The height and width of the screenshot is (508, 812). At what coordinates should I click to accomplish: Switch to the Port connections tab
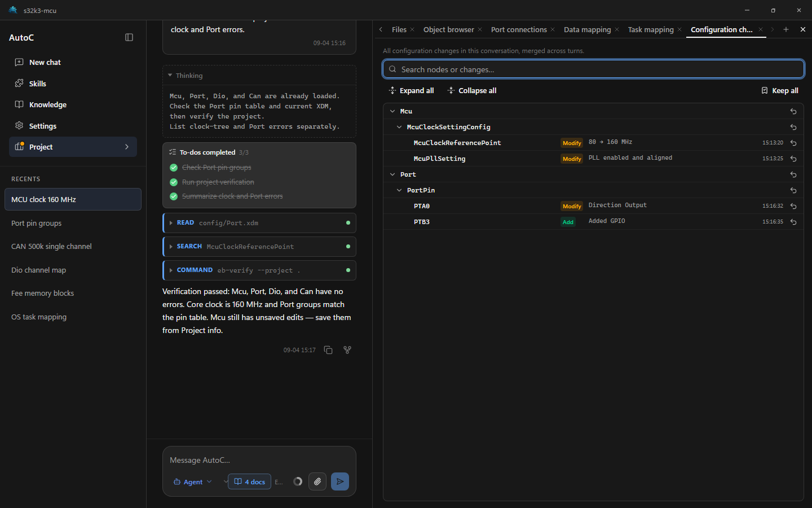tap(519, 29)
